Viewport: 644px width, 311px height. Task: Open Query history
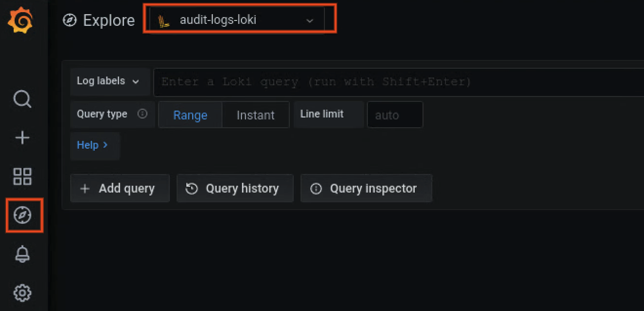(x=235, y=188)
